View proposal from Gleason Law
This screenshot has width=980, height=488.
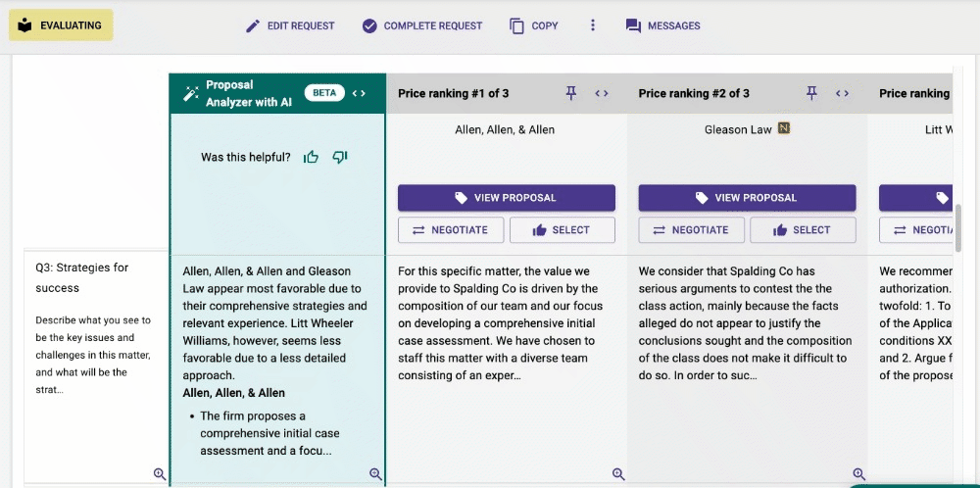(x=747, y=198)
